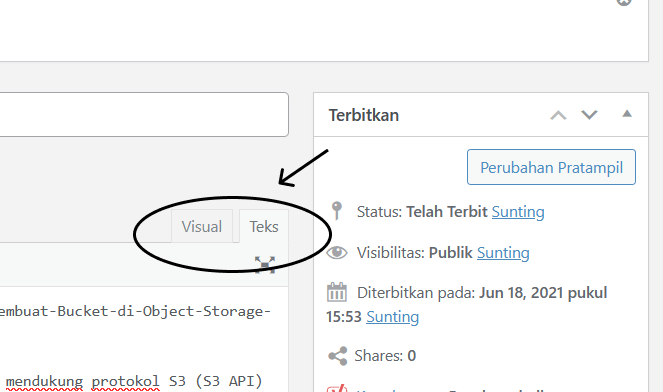The image size is (663, 392).
Task: Edit status via Sunting link next to Telah Terbit
Action: point(518,211)
